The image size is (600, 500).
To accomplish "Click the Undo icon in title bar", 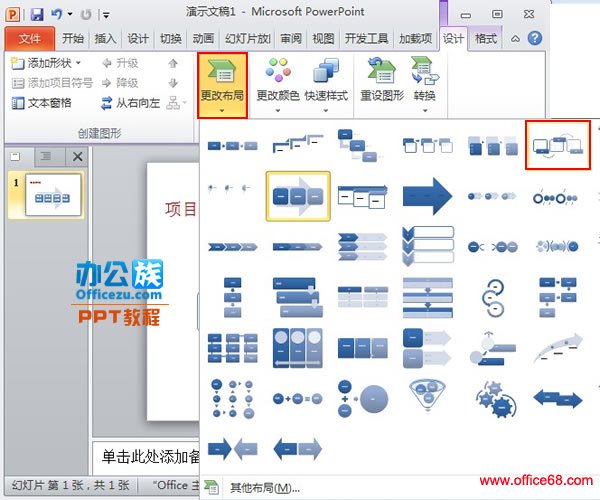I will pyautogui.click(x=57, y=15).
